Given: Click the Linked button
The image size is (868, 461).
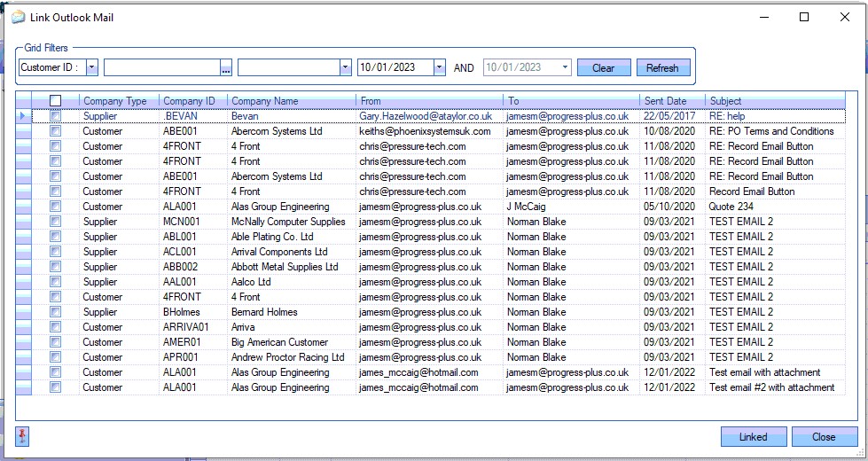Looking at the screenshot, I should pyautogui.click(x=753, y=436).
